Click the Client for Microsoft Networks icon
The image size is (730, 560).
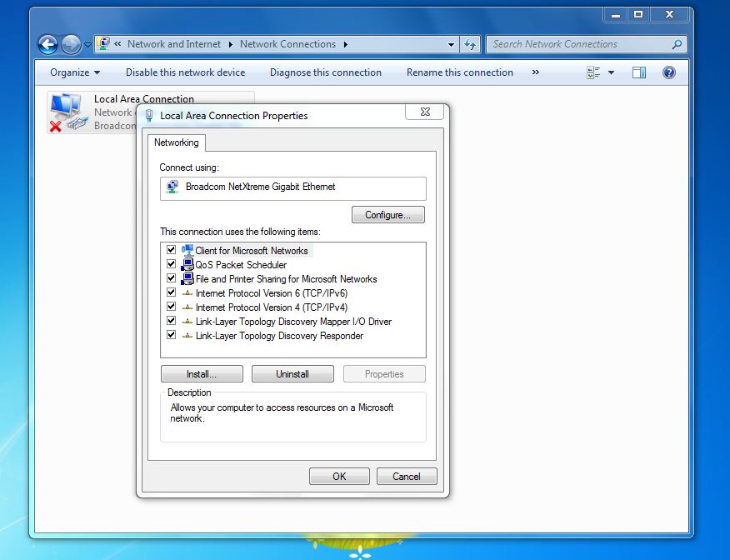click(x=187, y=251)
